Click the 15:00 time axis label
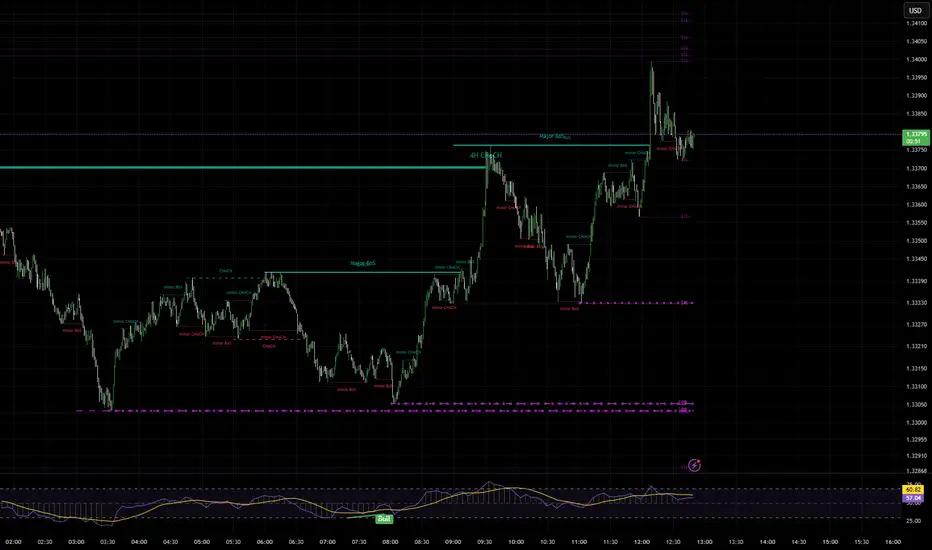The height and width of the screenshot is (550, 932). 830,542
